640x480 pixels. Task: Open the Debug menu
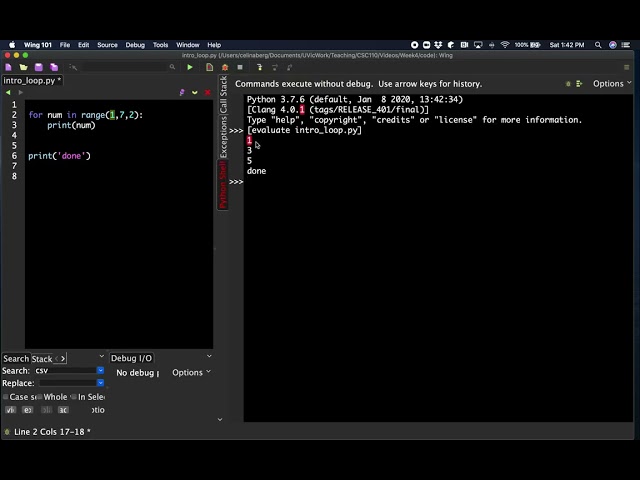[x=135, y=45]
